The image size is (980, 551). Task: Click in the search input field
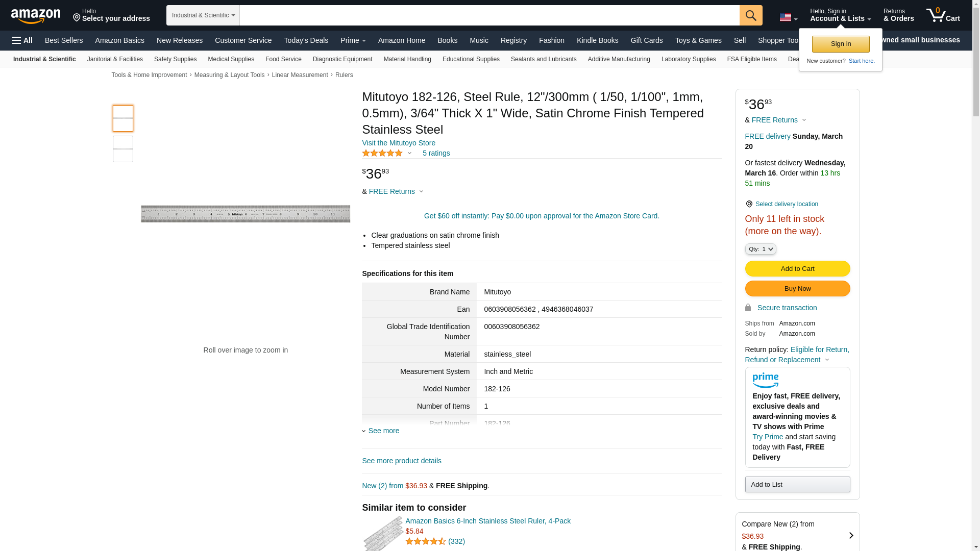[489, 15]
